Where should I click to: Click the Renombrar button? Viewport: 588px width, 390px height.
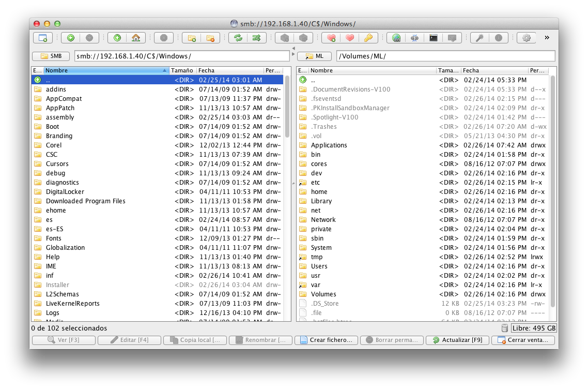[260, 340]
